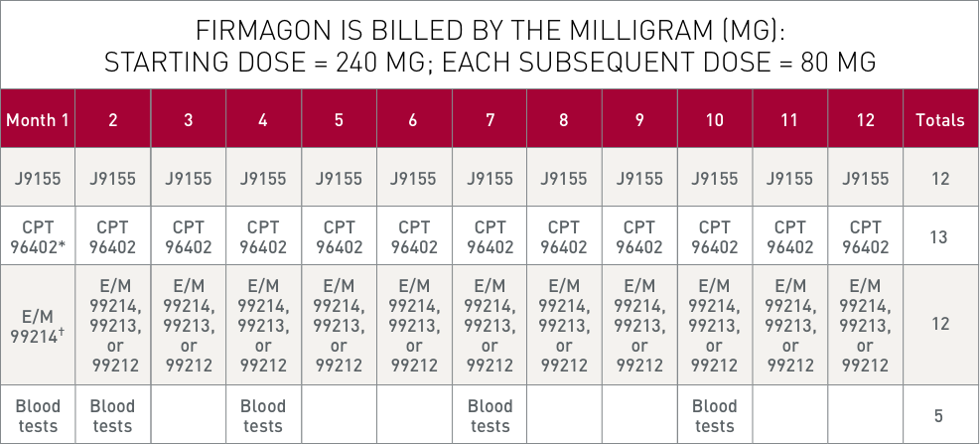Select the month 10 column header
Viewport: 980px width, 444px height.
(x=715, y=120)
